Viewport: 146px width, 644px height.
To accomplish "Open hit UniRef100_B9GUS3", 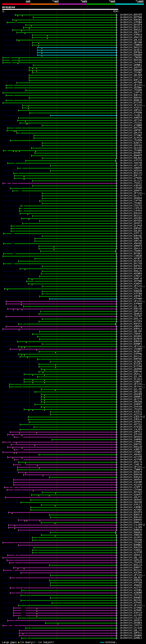I will tap(131, 30).
